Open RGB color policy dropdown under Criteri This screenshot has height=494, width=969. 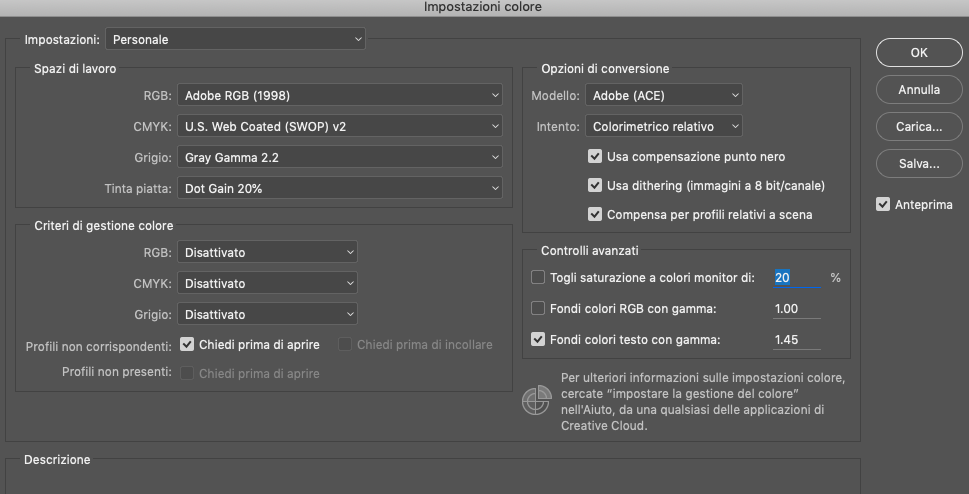(x=267, y=252)
